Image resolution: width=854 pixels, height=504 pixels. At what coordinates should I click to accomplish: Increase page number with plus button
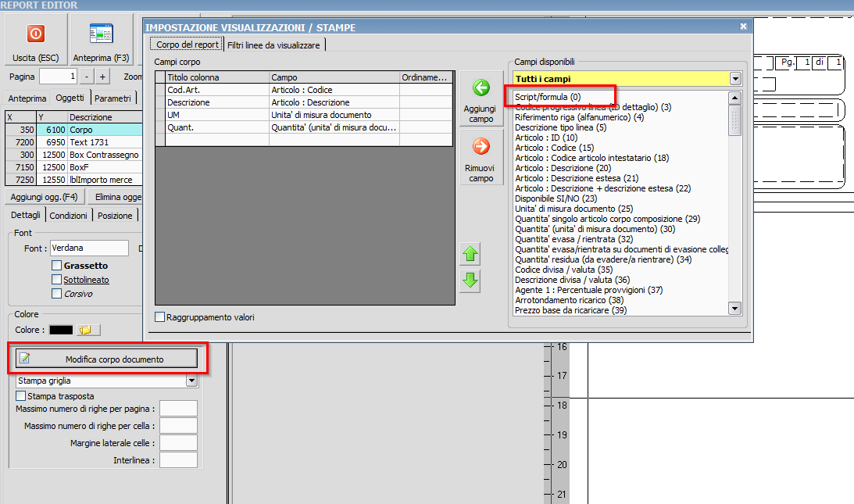[x=102, y=77]
